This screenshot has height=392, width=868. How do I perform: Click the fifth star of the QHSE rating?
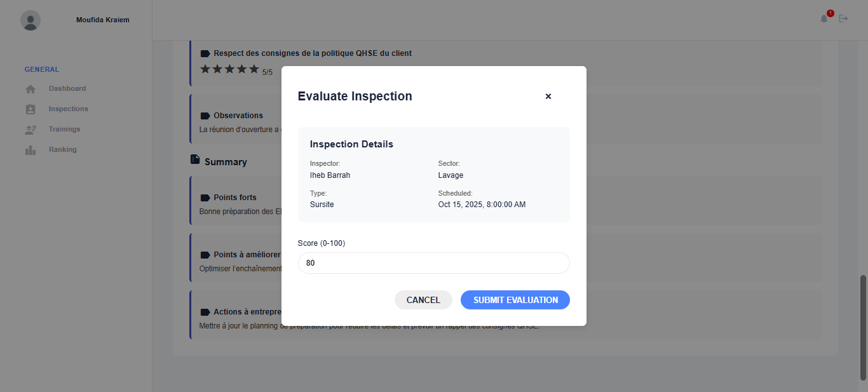pos(253,69)
